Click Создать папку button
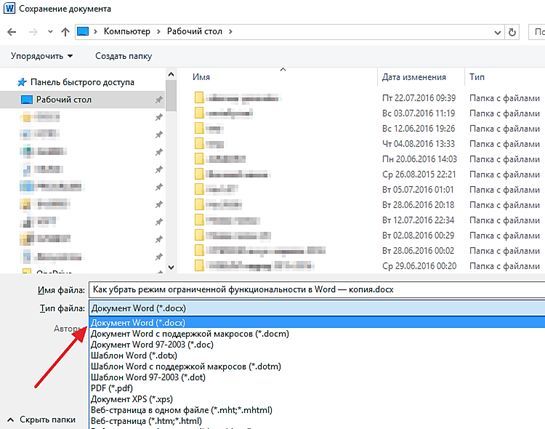This screenshot has height=429, width=545. tap(123, 56)
